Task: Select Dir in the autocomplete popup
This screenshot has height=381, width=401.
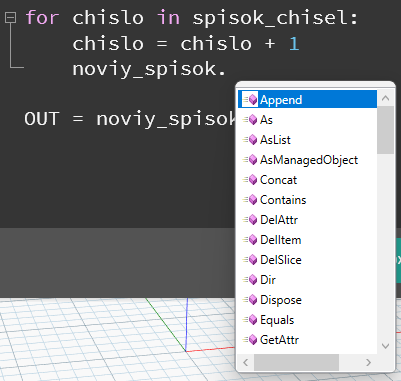Action: [307, 280]
